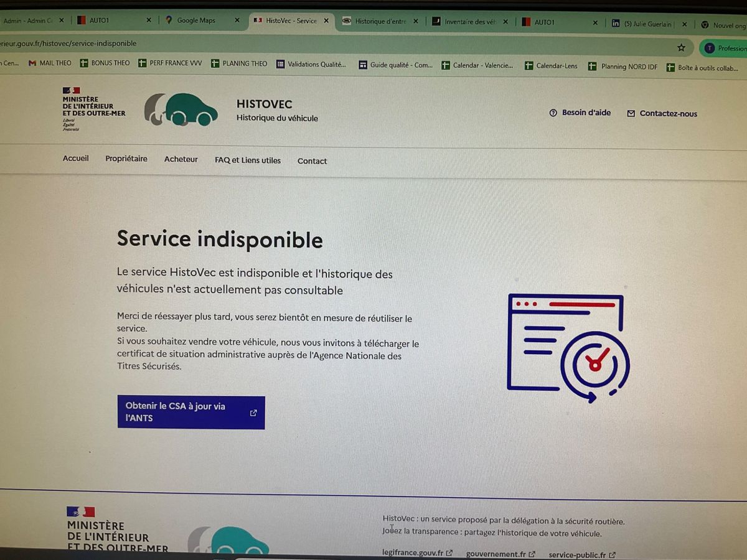Close the Inventaire des véh tab
Screen dimensions: 747x560
505,22
